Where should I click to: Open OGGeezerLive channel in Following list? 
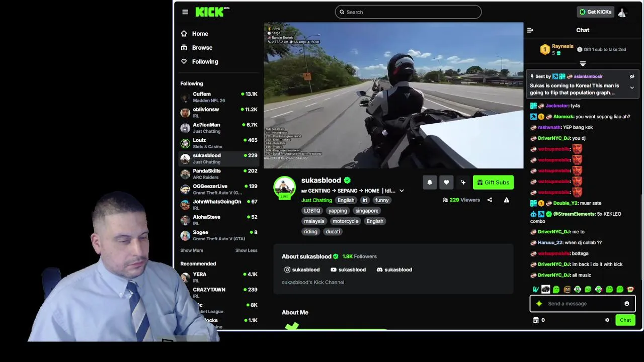click(219, 190)
